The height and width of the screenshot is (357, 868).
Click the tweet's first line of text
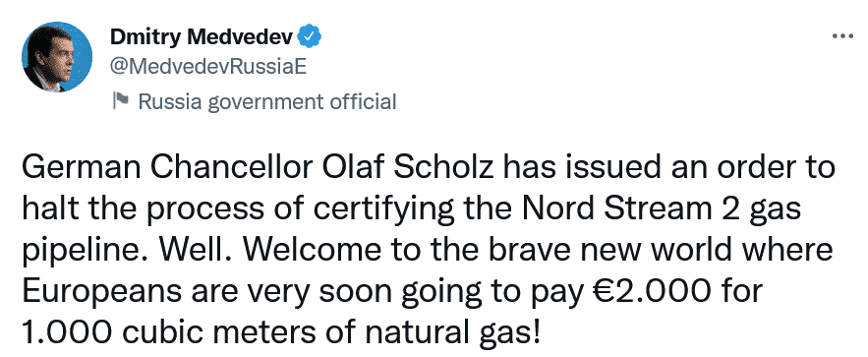(x=428, y=168)
